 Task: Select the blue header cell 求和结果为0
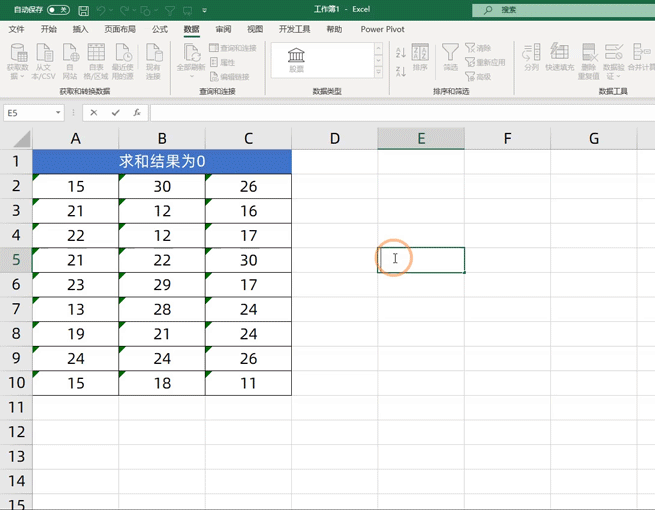(162, 161)
